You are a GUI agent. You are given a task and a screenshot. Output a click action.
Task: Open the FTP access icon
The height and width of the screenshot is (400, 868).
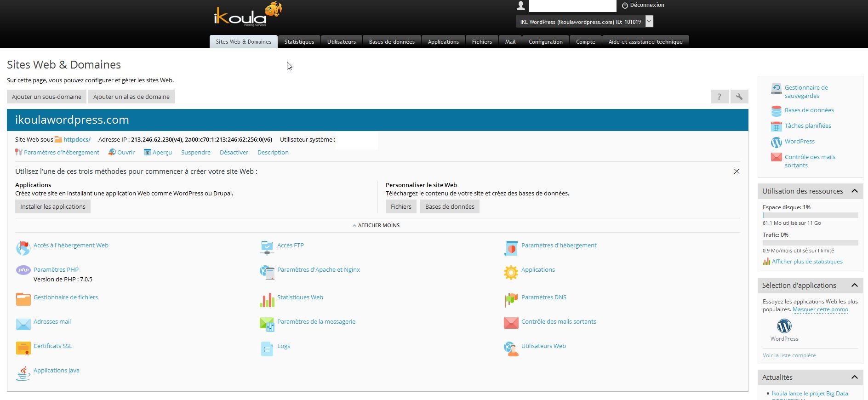point(267,247)
